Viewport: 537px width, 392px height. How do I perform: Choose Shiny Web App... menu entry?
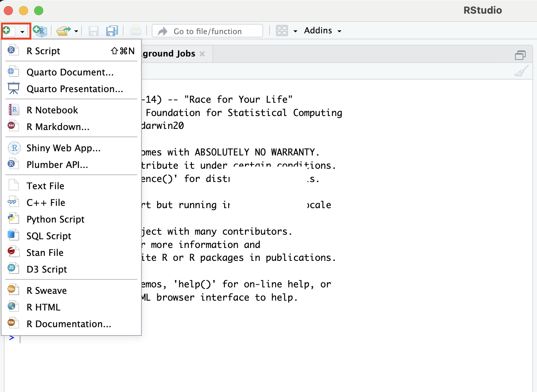point(71,148)
